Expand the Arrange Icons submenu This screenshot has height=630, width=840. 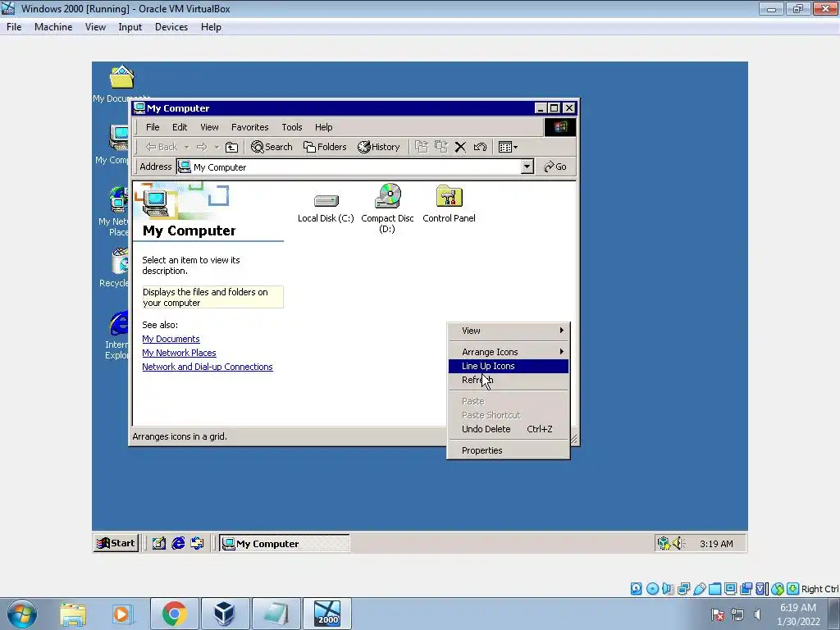pyautogui.click(x=509, y=352)
